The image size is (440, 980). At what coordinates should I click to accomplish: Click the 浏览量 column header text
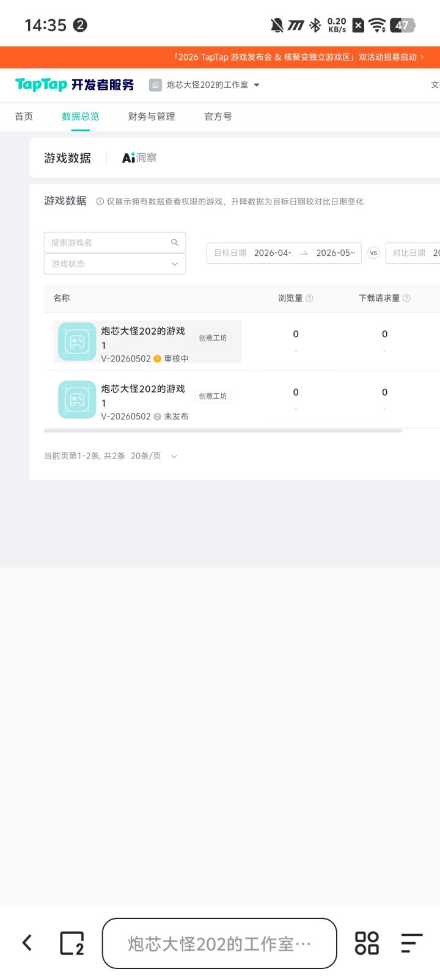(x=290, y=298)
